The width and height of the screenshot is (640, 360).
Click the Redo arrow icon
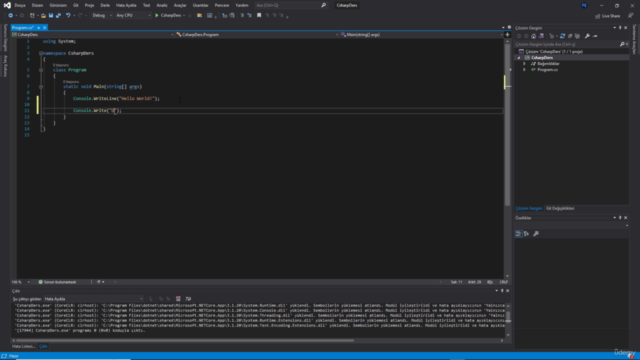80,16
